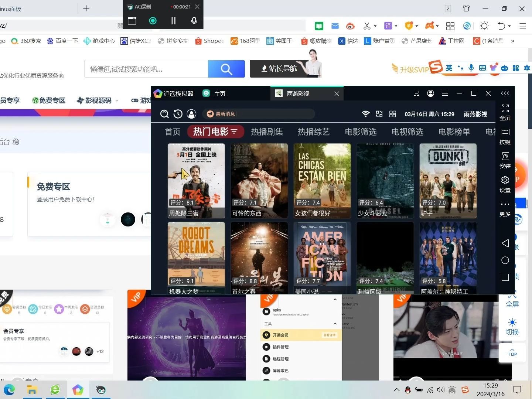
Task: Click the AQ录制 pause button
Action: coord(173,21)
